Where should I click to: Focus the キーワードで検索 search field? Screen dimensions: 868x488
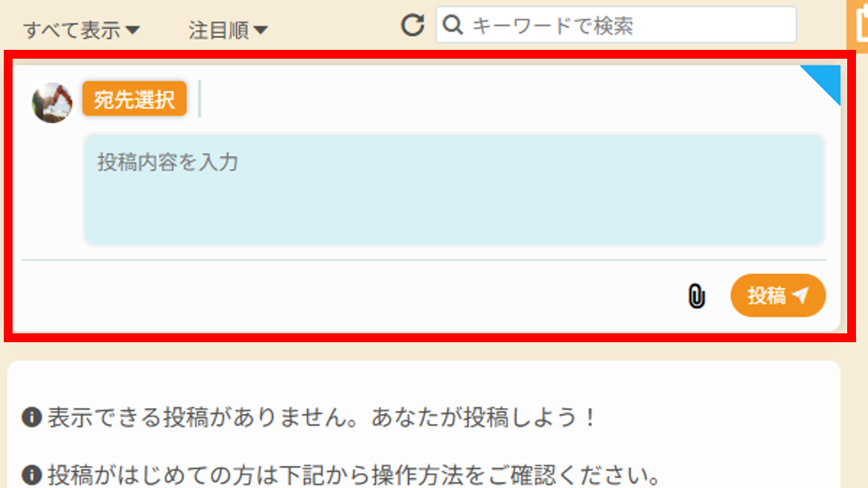pos(616,25)
